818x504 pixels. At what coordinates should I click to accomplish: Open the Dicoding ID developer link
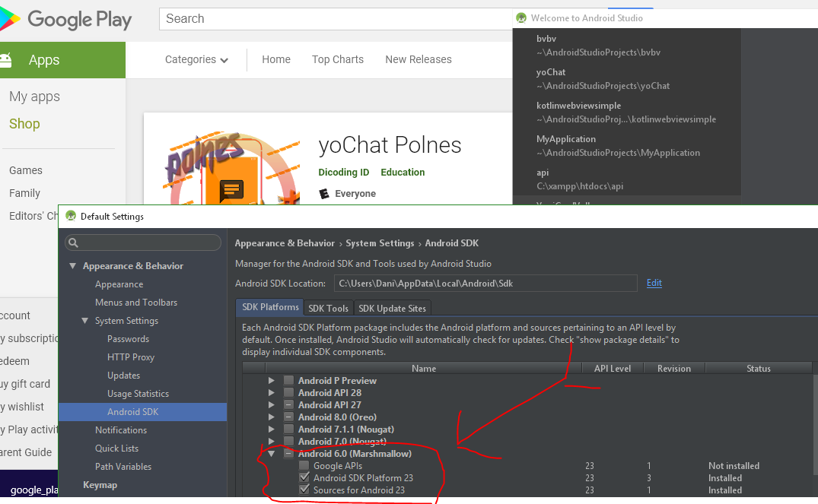344,172
